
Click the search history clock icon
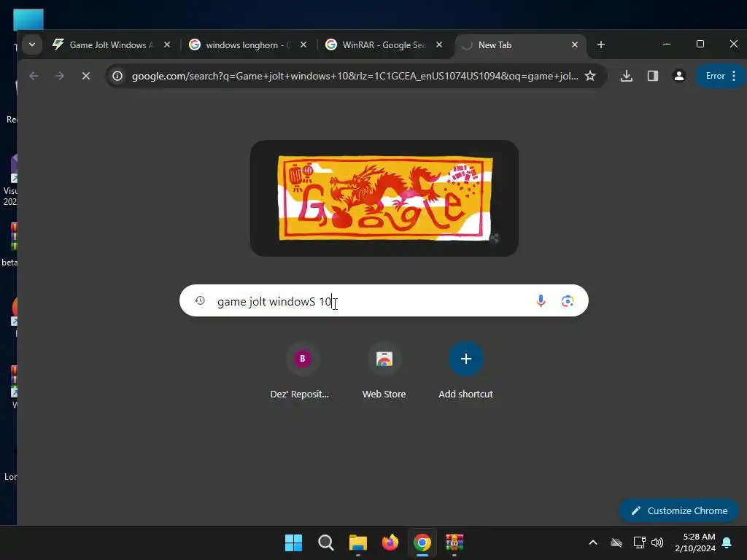click(x=200, y=301)
